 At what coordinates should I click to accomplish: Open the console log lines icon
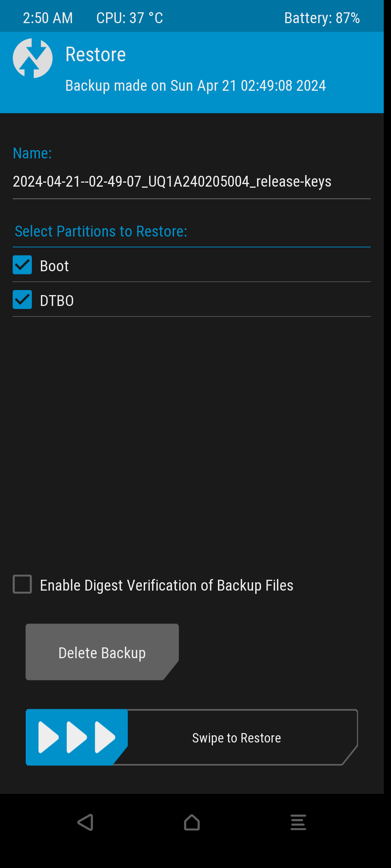(298, 822)
